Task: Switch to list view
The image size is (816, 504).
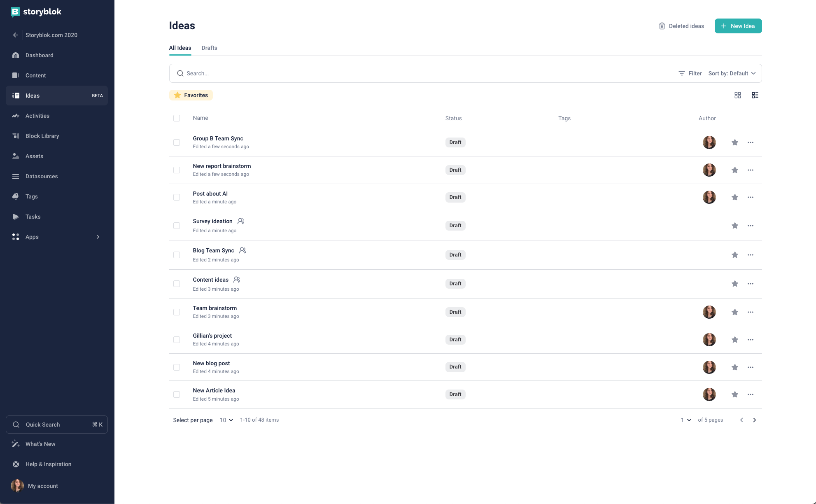Action: pos(755,95)
